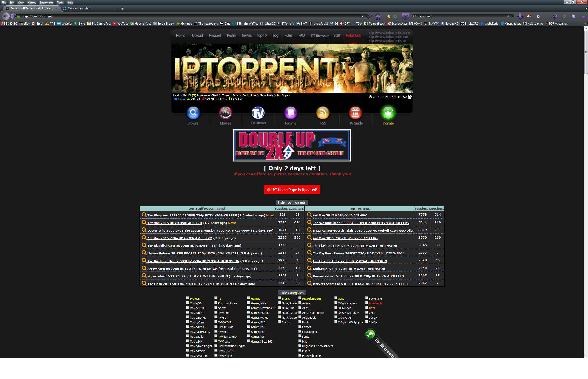Open the TV Guide calendar icon
588x379 pixels.
click(355, 113)
